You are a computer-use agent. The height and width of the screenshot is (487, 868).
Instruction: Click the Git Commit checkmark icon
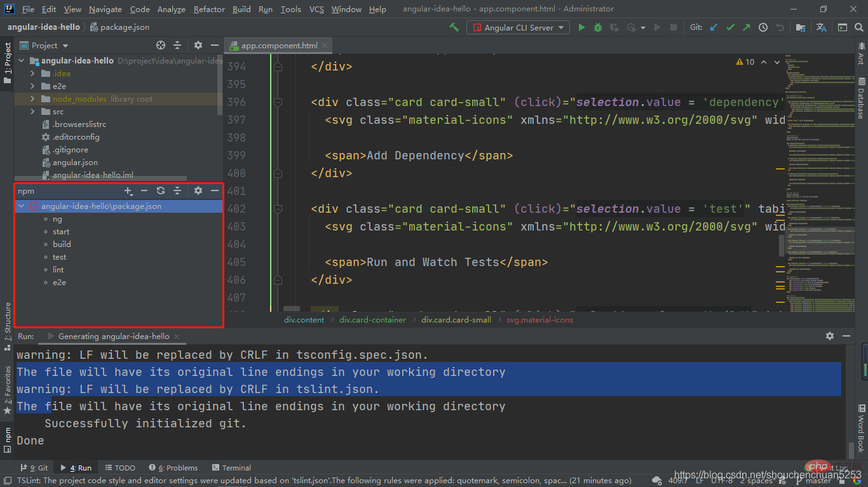pyautogui.click(x=730, y=27)
